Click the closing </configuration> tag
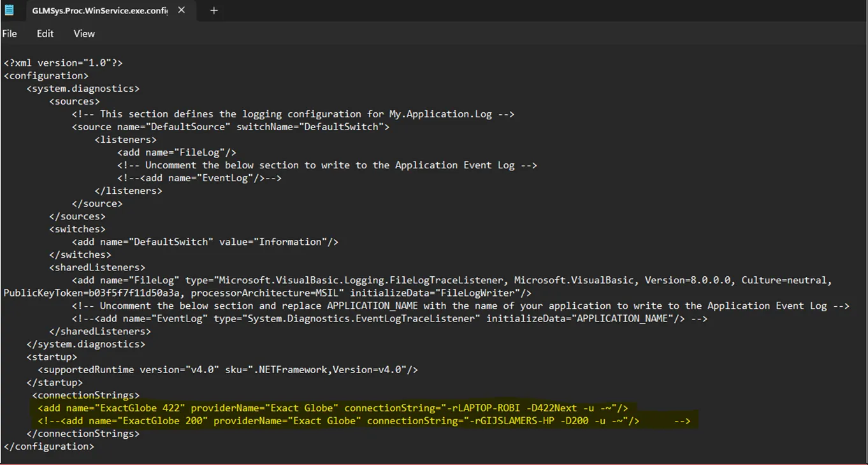 pyautogui.click(x=49, y=447)
